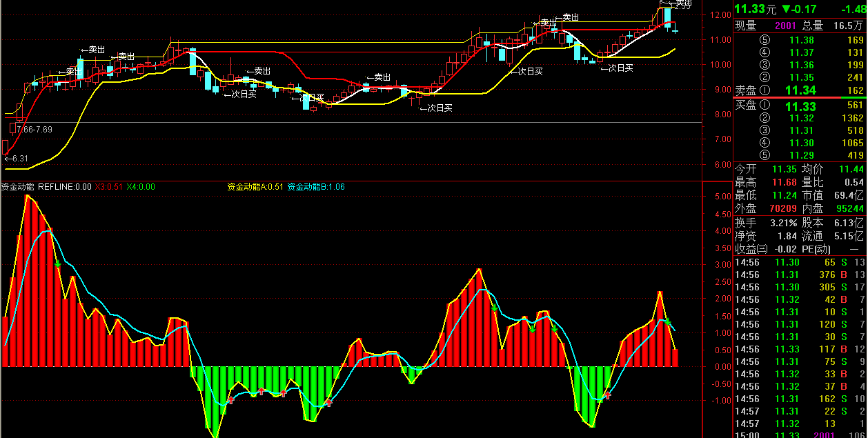Select the 最低 low price 11.24
868x438 pixels.
[x=785, y=195]
